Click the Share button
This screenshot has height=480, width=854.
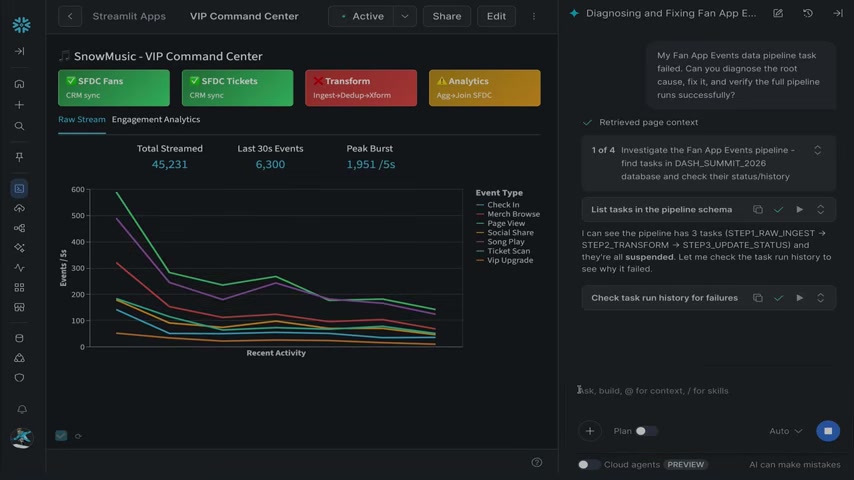[447, 16]
